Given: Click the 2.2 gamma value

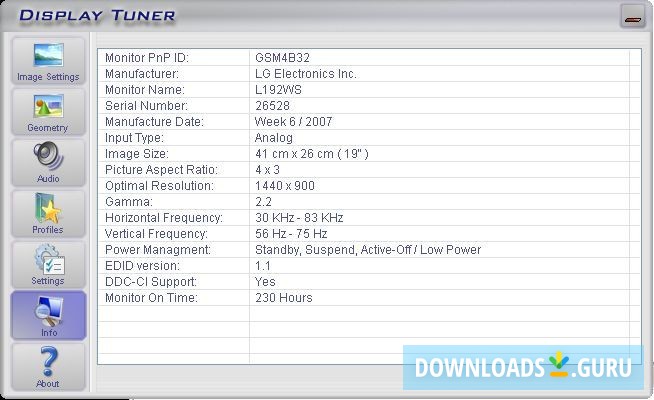Looking at the screenshot, I should pyautogui.click(x=264, y=202).
